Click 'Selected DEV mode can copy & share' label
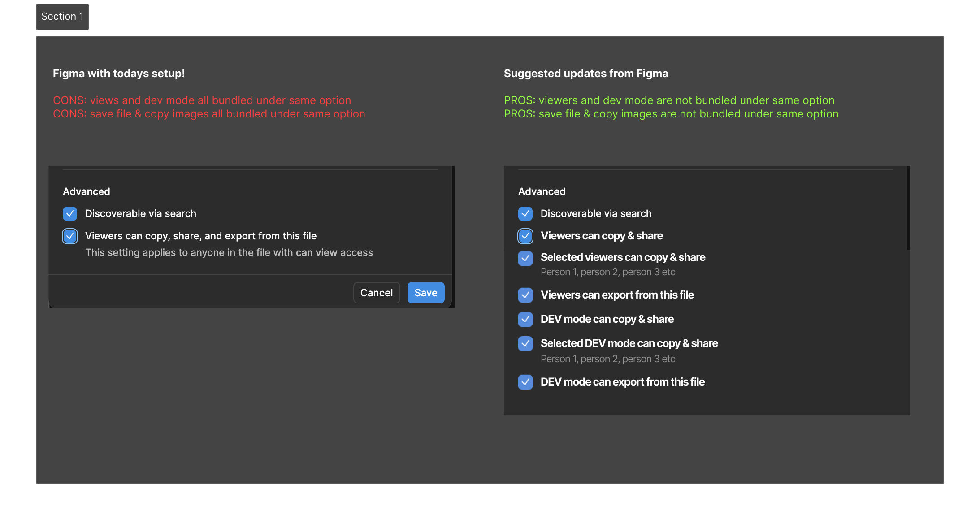This screenshot has height=520, width=980. (x=629, y=343)
